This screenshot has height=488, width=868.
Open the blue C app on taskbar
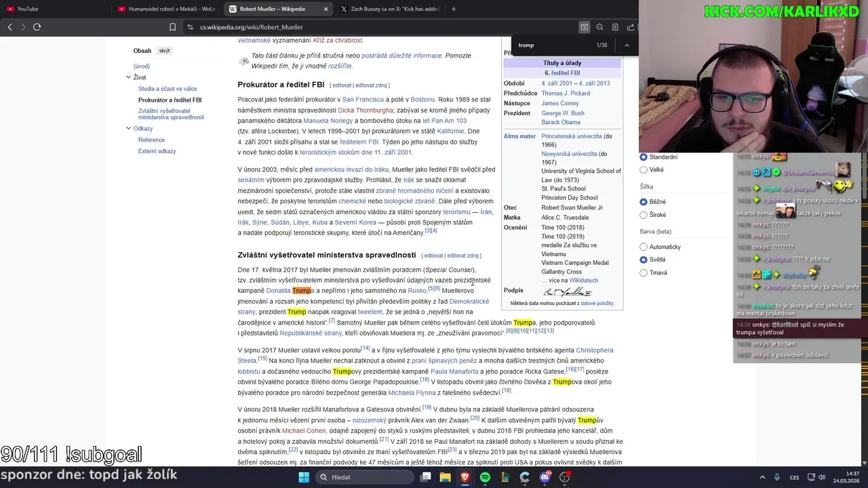tap(525, 477)
